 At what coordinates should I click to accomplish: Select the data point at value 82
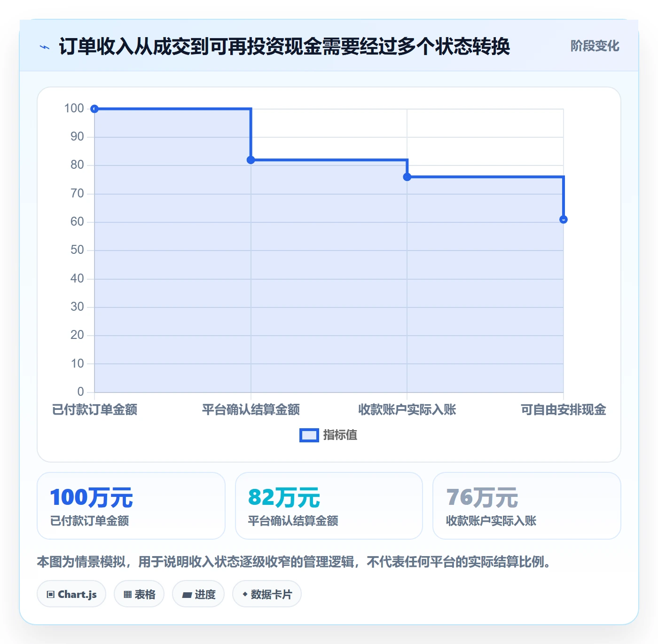click(251, 160)
